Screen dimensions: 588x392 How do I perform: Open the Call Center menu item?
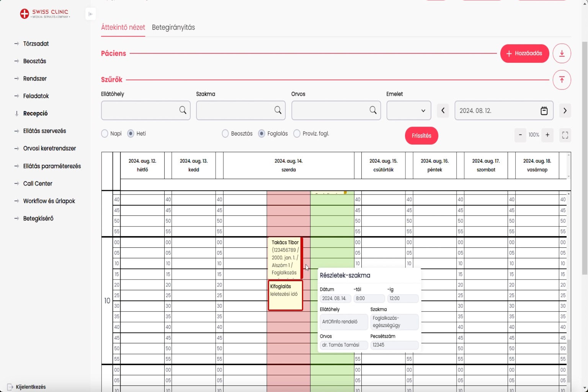[38, 183]
